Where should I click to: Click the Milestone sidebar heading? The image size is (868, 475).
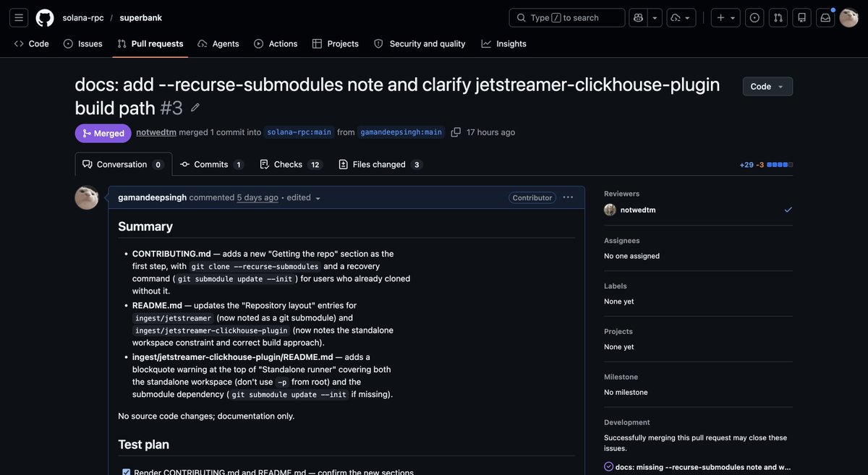point(621,377)
